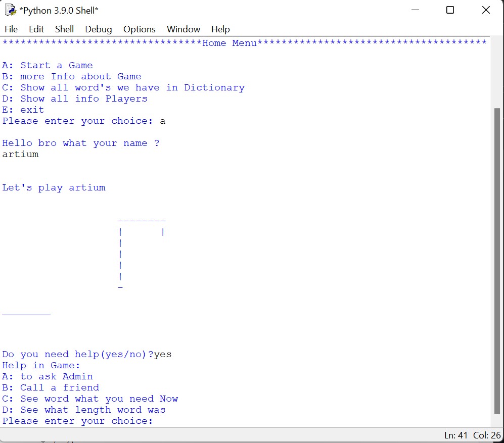Open the Window menu
Screen dimensions: 504x443
[183, 29]
